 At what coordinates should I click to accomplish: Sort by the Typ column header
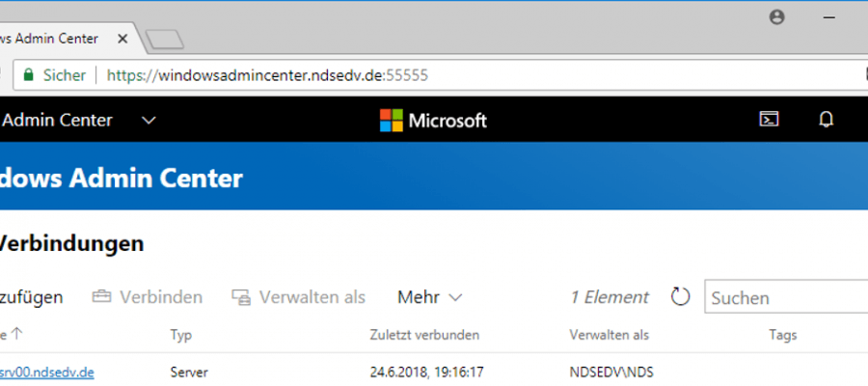tap(181, 335)
